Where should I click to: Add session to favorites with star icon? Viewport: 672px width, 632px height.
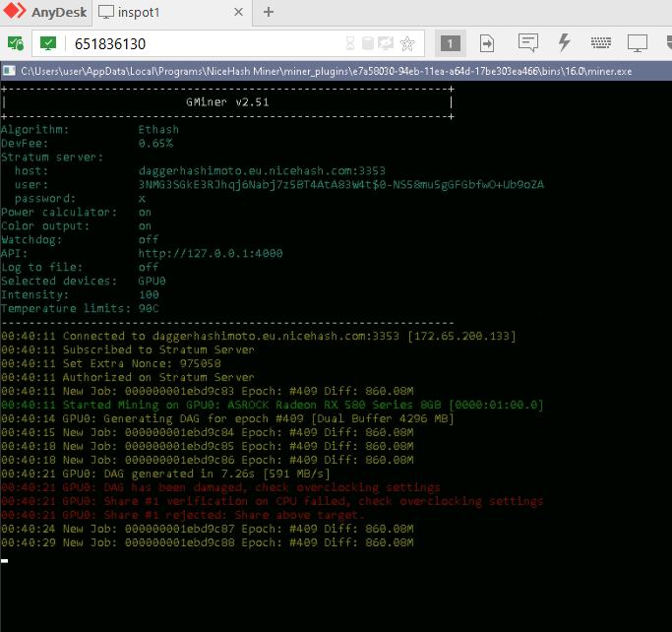[407, 43]
